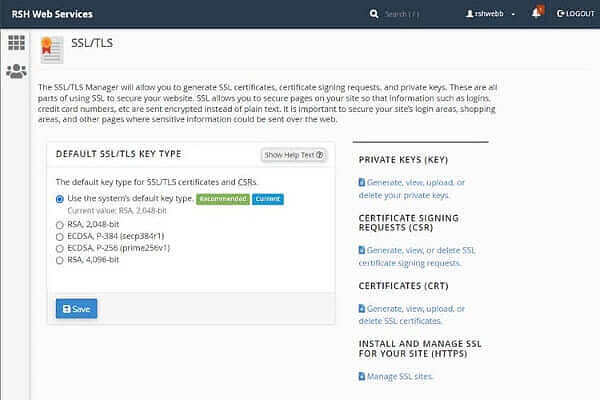600x400 pixels.
Task: Save the default key type setting
Action: click(x=76, y=309)
